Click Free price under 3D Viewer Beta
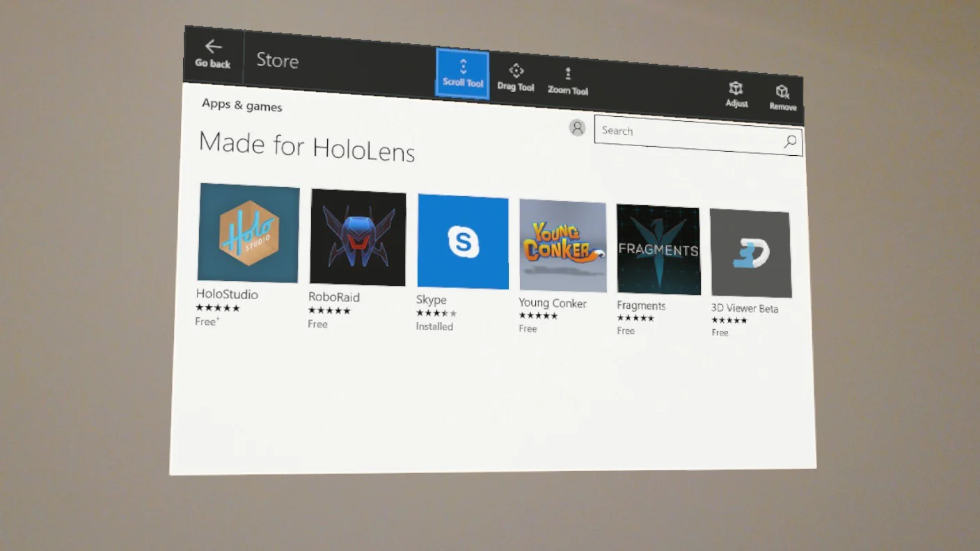The height and width of the screenshot is (551, 980). coord(720,333)
